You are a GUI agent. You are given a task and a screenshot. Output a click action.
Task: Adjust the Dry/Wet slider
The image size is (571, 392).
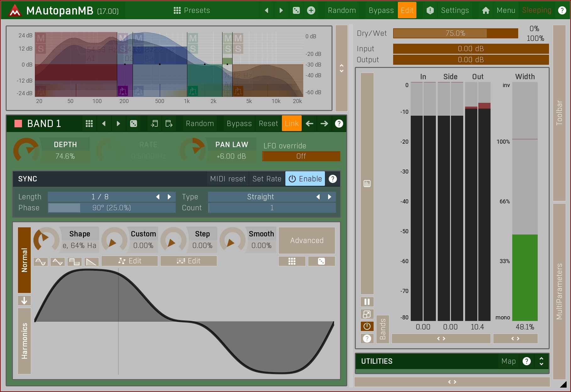(x=455, y=33)
